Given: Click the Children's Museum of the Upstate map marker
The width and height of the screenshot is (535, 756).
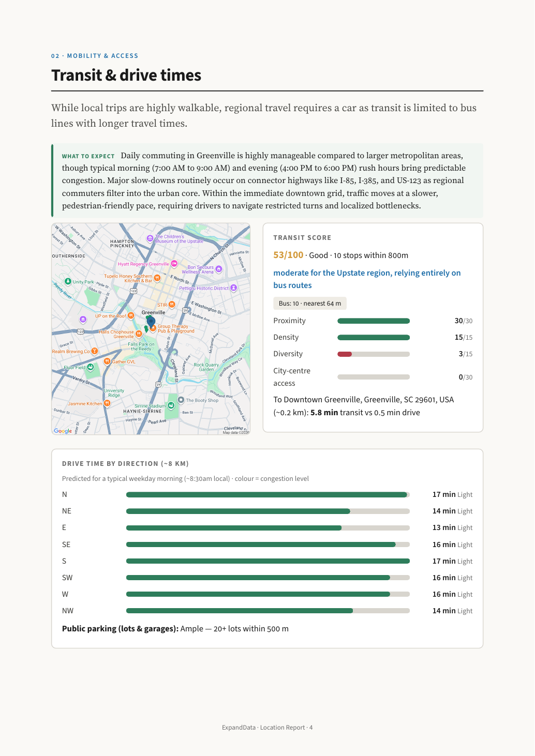Looking at the screenshot, I should coord(150,238).
